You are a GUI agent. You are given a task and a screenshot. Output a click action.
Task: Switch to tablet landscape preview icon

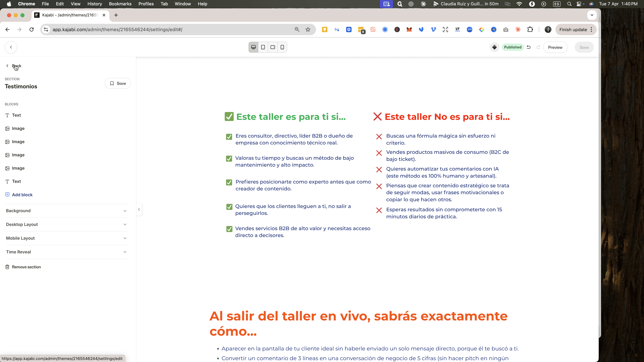tap(273, 47)
